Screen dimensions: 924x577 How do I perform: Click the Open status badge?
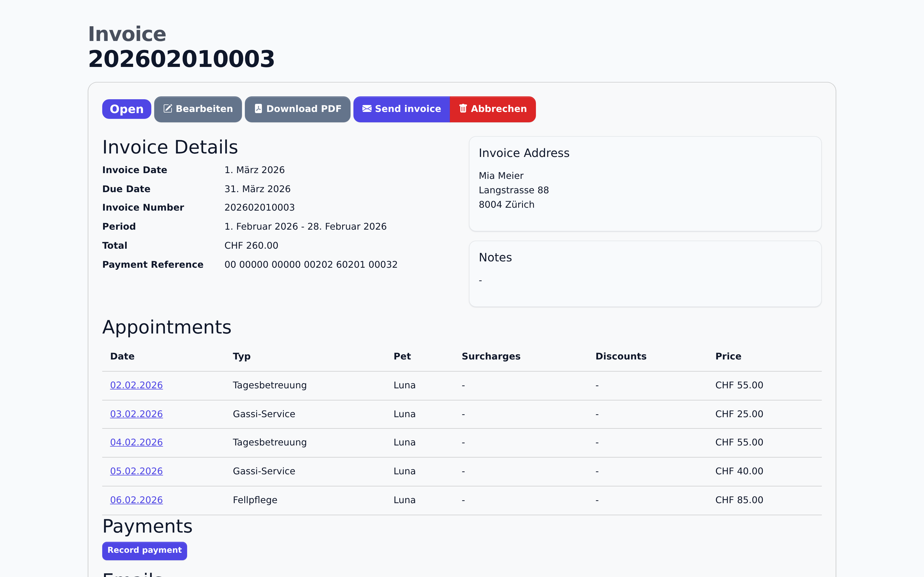click(126, 109)
